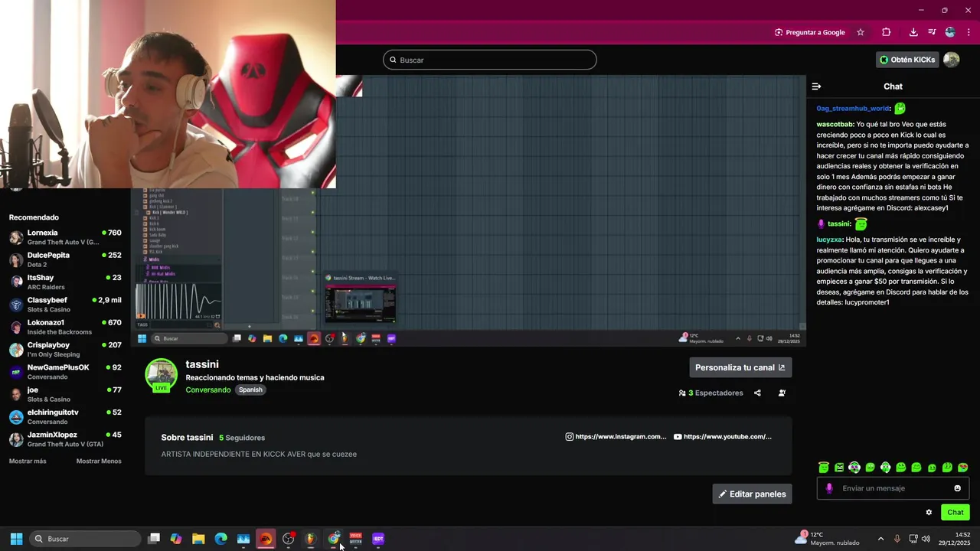Click the Kick Buscar search field

coord(490,60)
